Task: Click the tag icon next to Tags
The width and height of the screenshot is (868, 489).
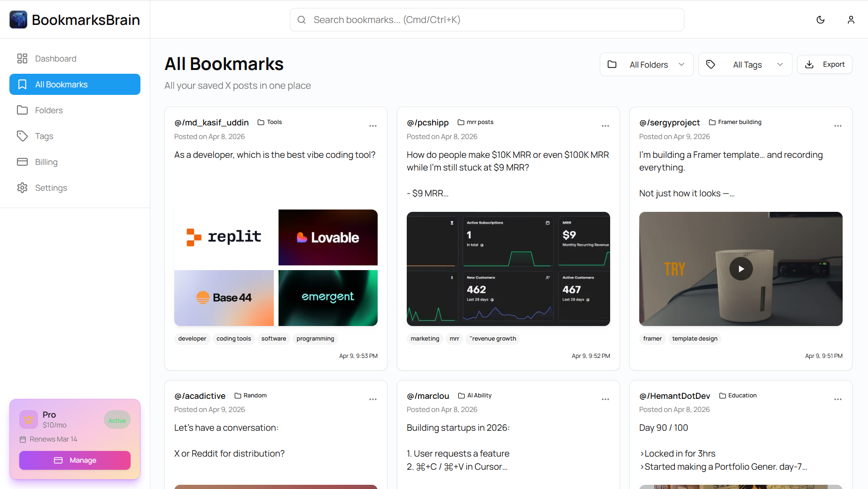Action: point(22,136)
